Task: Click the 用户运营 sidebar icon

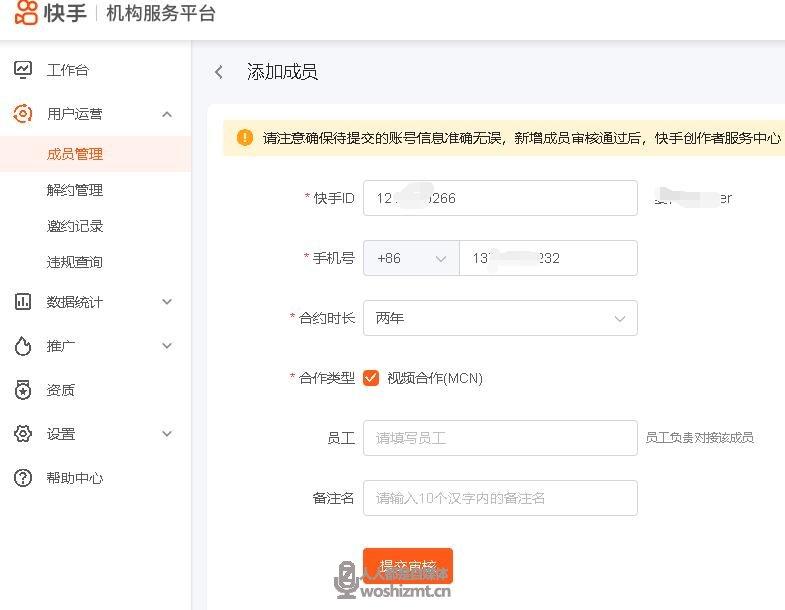Action: coord(23,114)
